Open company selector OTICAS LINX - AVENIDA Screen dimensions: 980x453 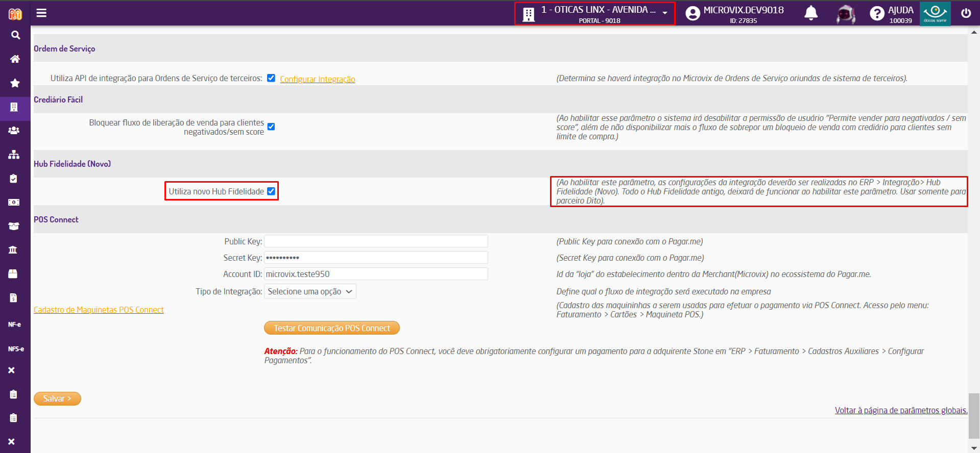(594, 14)
